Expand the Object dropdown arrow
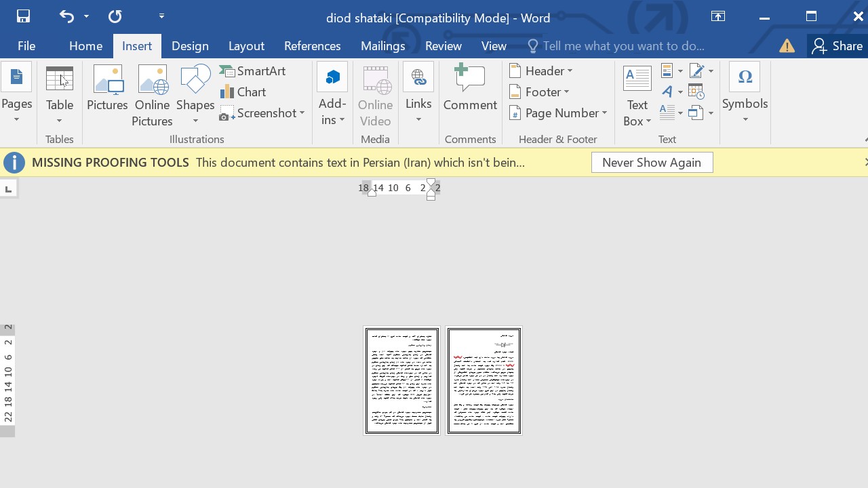The height and width of the screenshot is (488, 868). pyautogui.click(x=711, y=113)
